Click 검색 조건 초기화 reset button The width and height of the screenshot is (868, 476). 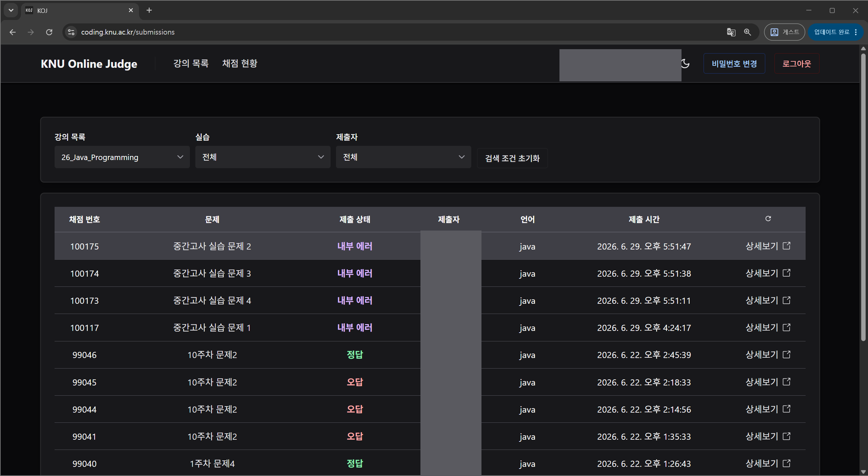tap(512, 158)
